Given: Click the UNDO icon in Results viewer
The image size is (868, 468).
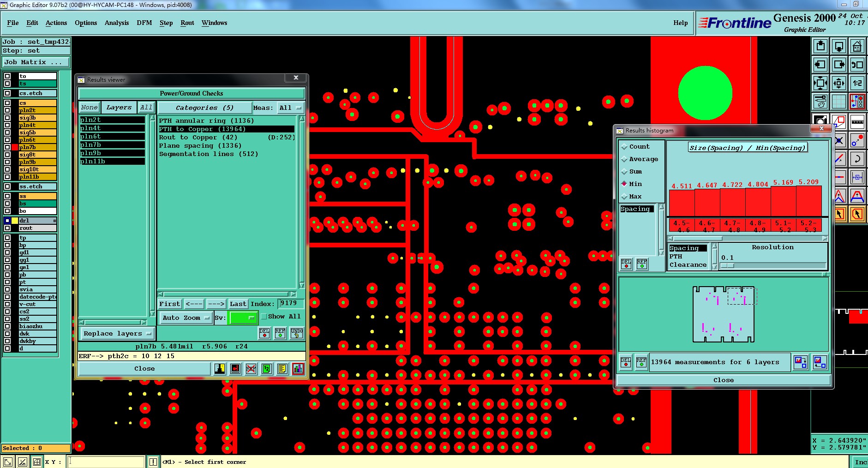Looking at the screenshot, I should [296, 333].
